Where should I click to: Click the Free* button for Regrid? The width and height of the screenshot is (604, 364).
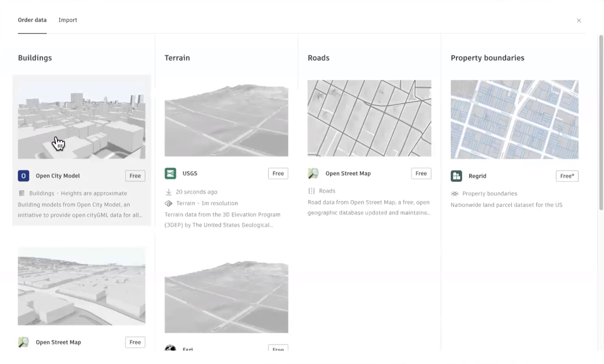coord(567,176)
